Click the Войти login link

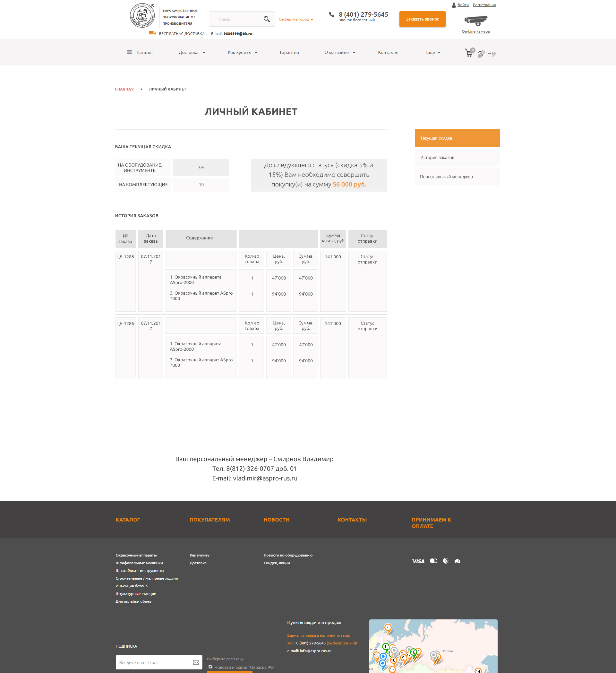[463, 5]
